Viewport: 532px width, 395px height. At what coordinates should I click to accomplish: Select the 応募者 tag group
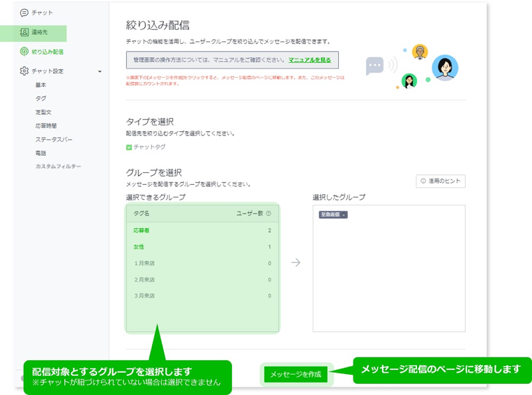click(142, 230)
